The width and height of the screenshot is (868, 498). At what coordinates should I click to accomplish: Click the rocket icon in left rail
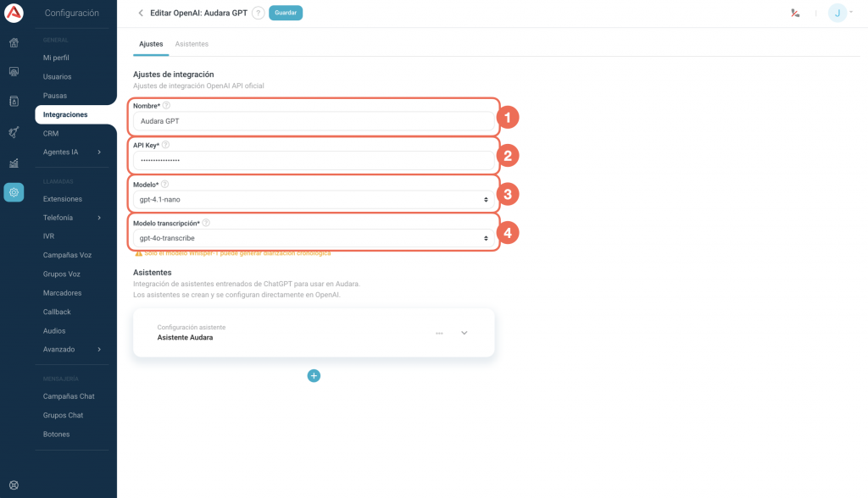pyautogui.click(x=14, y=132)
